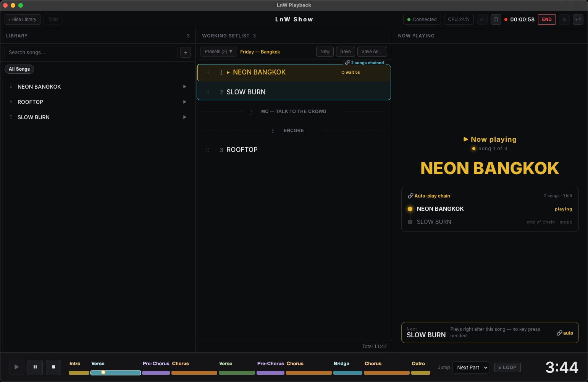Click the Auto-play chain link icon
Image resolution: width=588 pixels, height=382 pixels.
click(410, 196)
